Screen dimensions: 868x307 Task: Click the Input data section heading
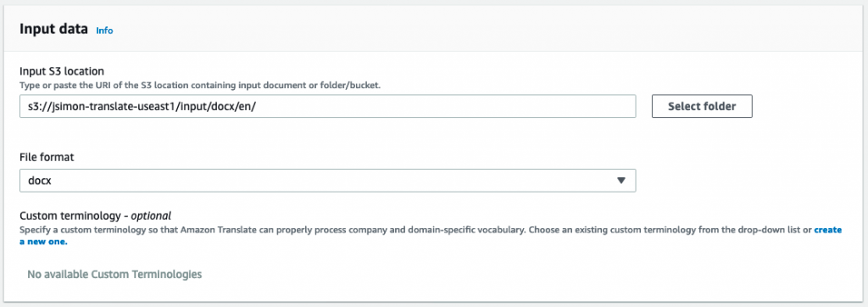pos(53,30)
